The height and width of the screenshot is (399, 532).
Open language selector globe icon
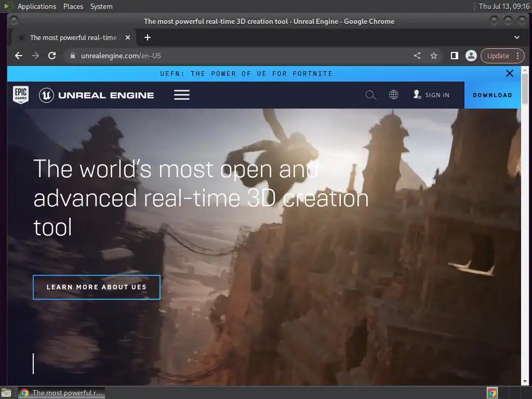click(394, 95)
